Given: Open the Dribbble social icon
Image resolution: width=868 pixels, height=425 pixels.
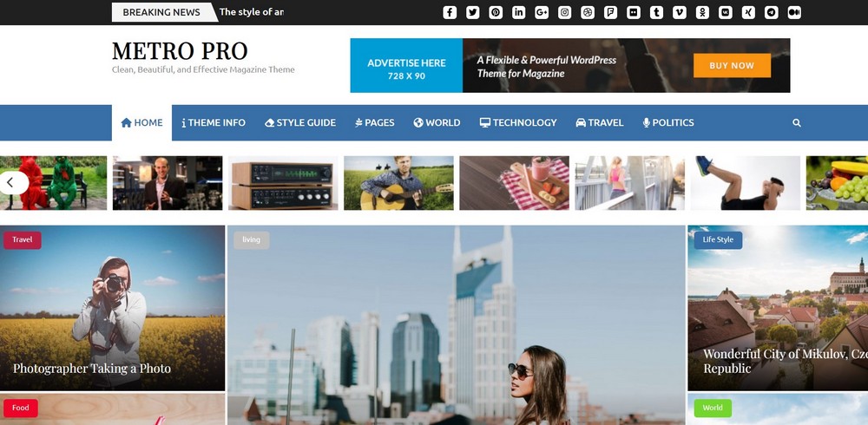Looking at the screenshot, I should coord(588,12).
